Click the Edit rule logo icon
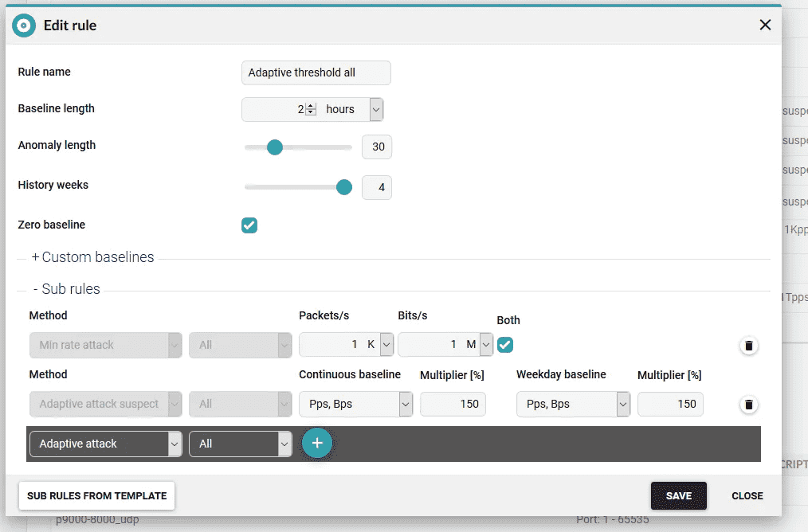 click(x=24, y=25)
